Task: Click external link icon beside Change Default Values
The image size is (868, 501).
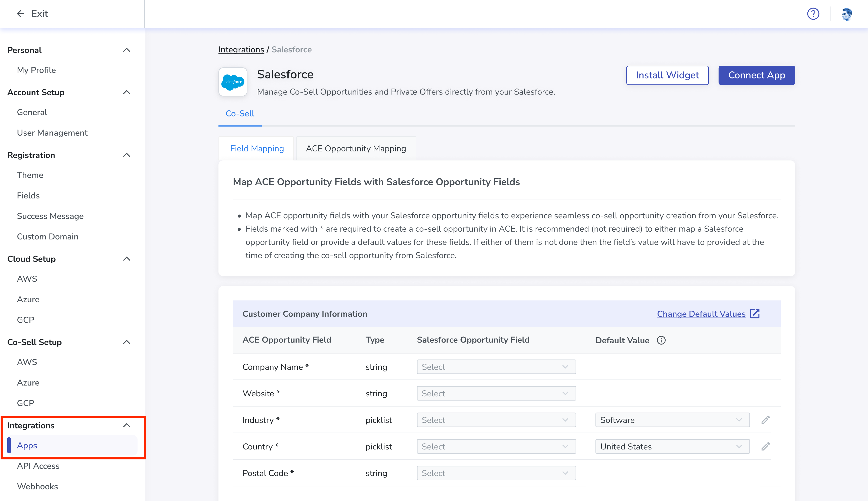Action: 755,313
